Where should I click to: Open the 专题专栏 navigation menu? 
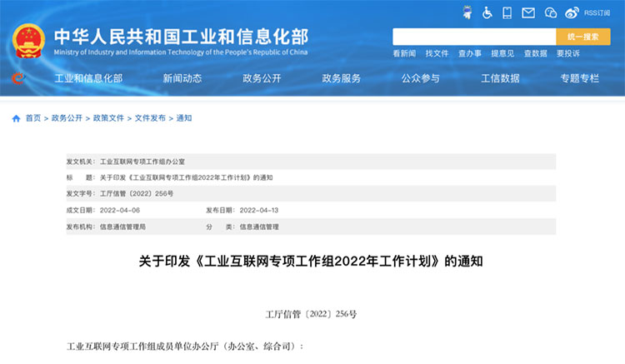point(579,78)
